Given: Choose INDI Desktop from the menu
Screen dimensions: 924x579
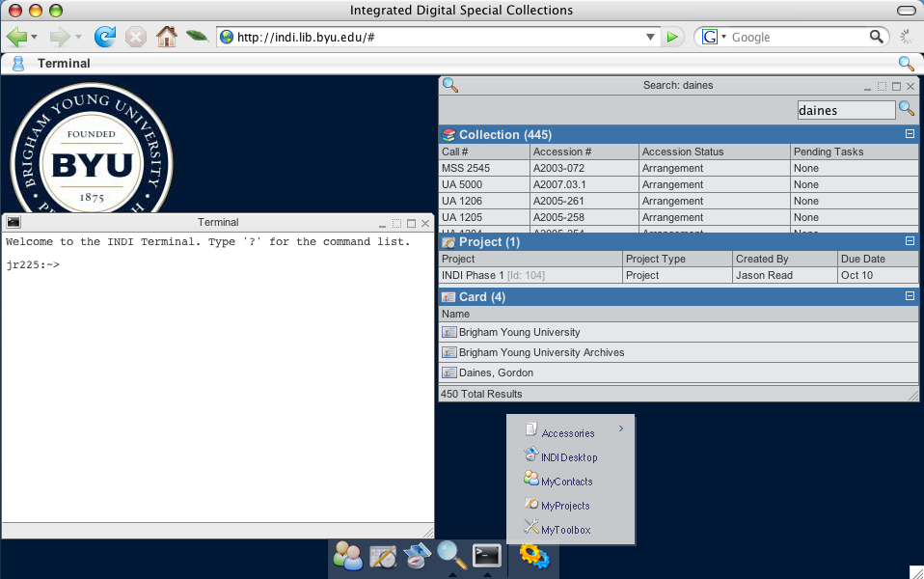Looking at the screenshot, I should pos(570,455).
